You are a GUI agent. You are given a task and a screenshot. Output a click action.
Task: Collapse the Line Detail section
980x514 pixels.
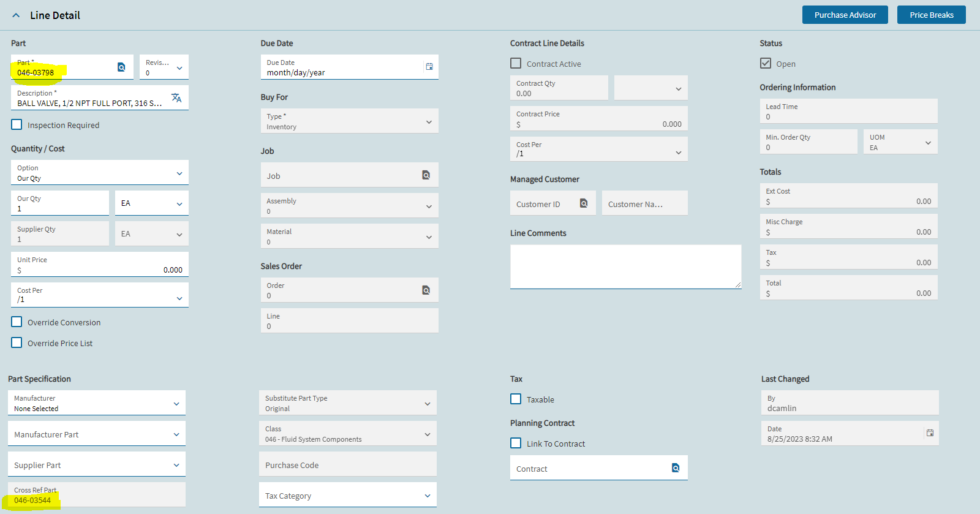[16, 15]
